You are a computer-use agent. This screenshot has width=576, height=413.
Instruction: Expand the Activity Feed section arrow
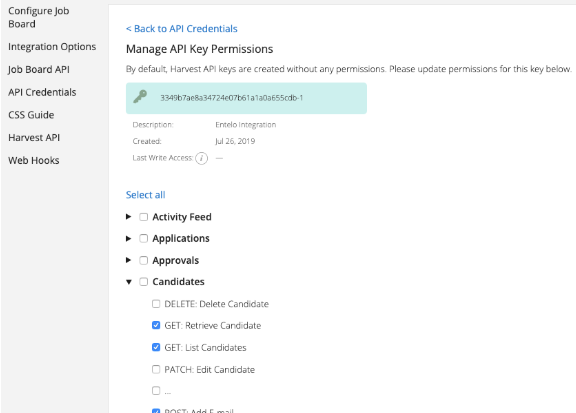(x=129, y=217)
